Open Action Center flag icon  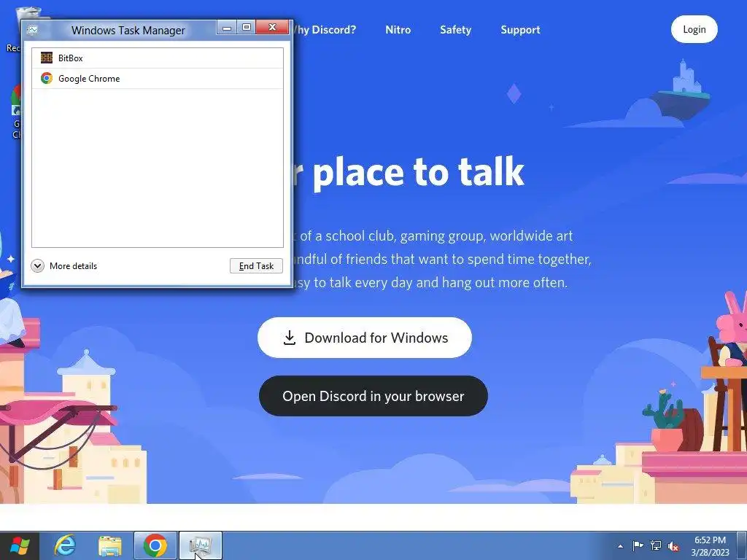coord(638,545)
